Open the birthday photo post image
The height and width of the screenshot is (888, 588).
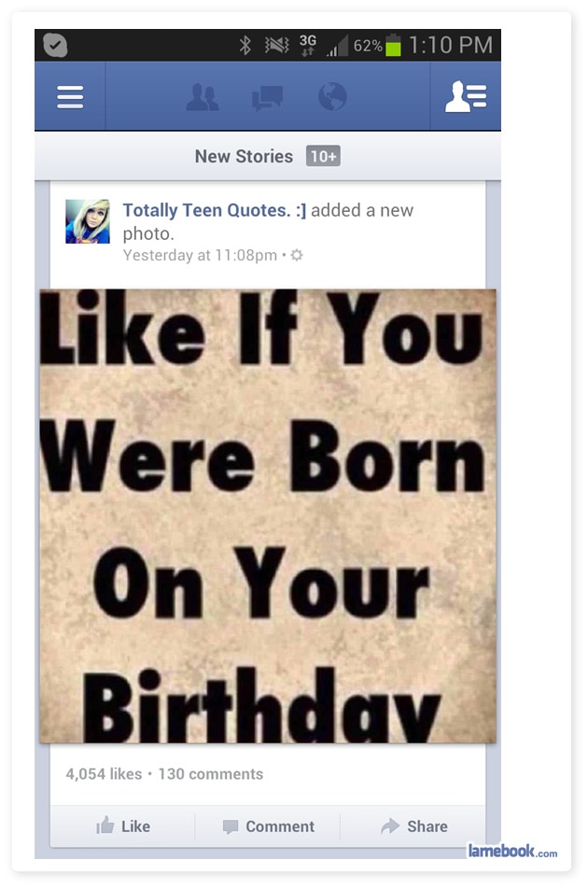tap(268, 516)
